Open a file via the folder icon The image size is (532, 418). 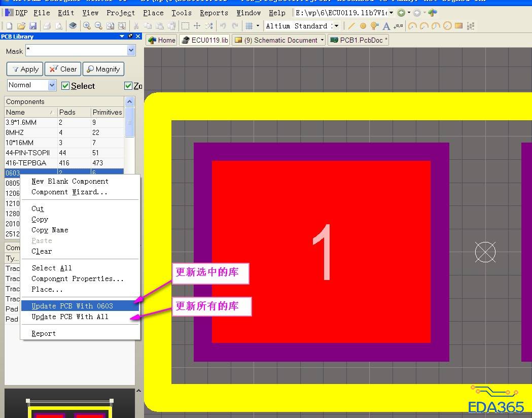(x=21, y=26)
